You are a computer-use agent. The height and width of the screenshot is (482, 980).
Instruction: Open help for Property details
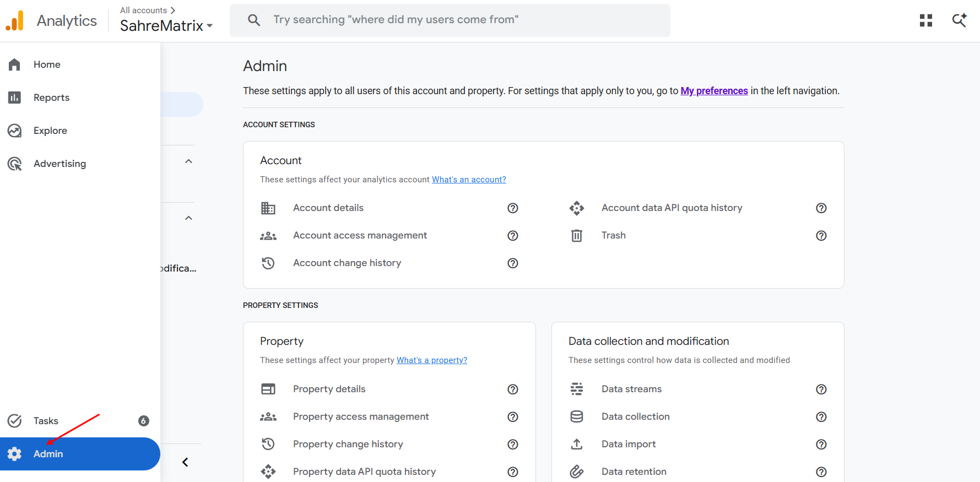tap(513, 389)
